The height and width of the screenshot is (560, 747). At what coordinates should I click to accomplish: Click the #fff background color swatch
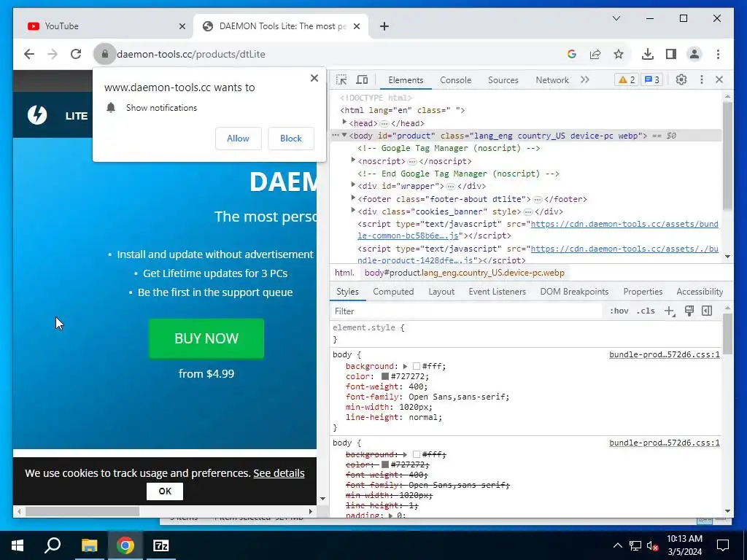pos(417,366)
